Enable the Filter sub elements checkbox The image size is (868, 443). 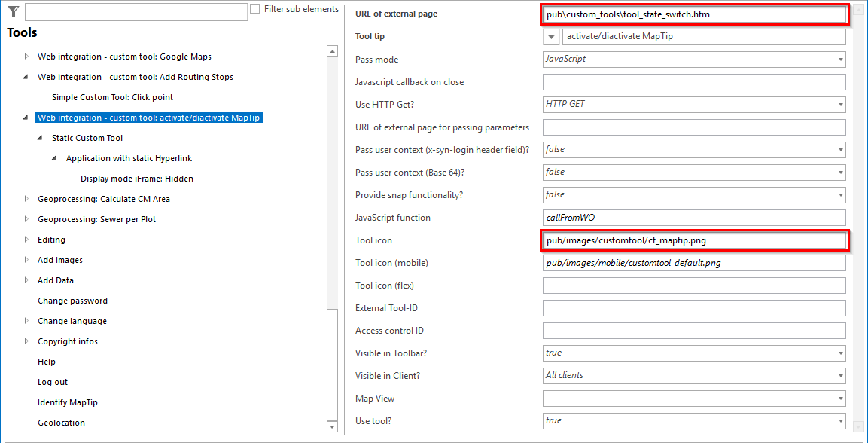(256, 9)
